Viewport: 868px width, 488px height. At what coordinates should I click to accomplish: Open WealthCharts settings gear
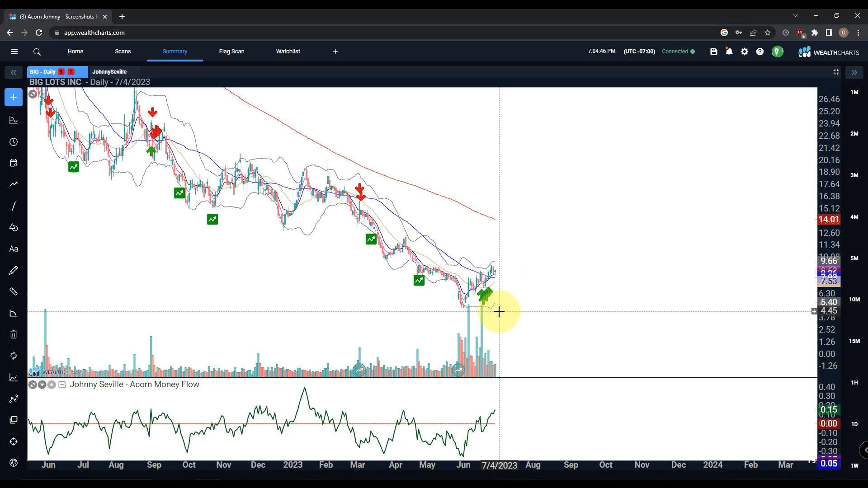click(745, 52)
